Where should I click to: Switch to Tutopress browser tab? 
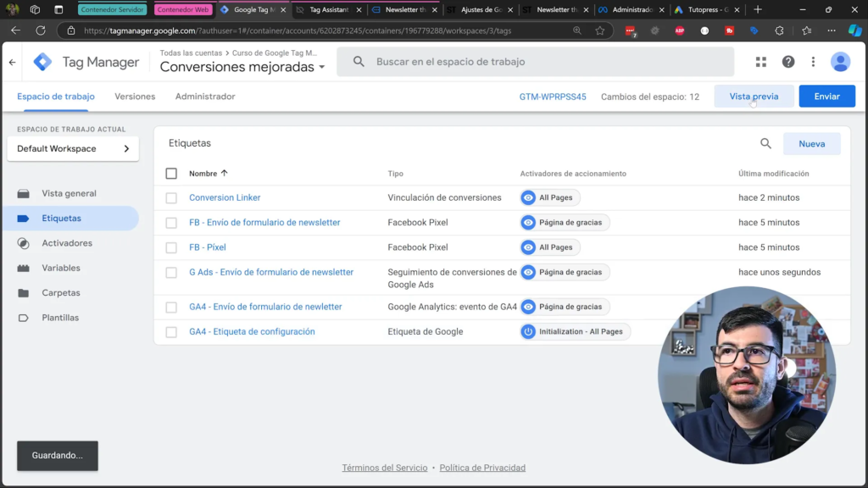click(706, 9)
